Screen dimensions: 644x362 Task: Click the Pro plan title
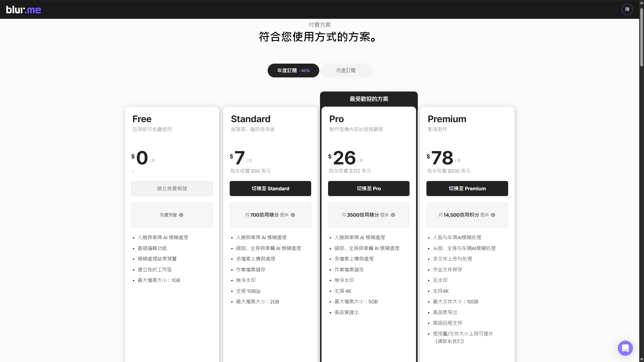[337, 119]
